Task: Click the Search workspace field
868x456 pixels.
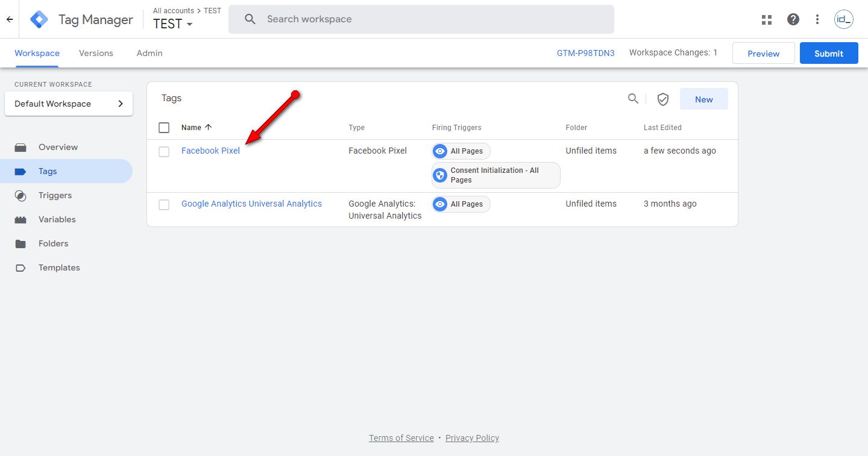Action: tap(422, 19)
